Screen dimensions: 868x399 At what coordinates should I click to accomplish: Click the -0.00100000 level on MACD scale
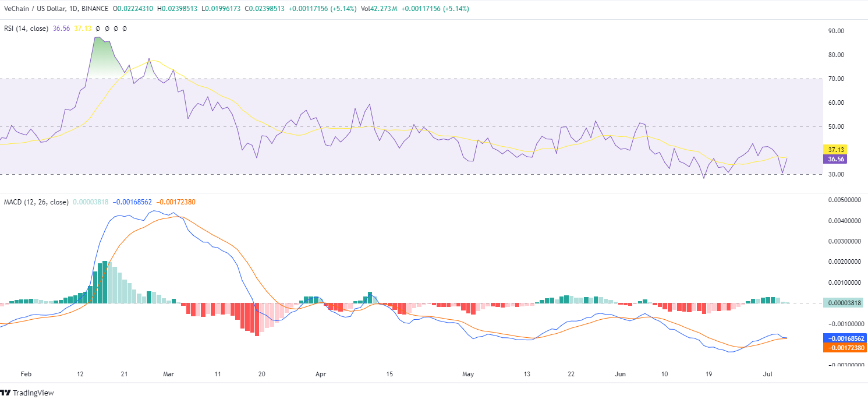click(x=845, y=324)
